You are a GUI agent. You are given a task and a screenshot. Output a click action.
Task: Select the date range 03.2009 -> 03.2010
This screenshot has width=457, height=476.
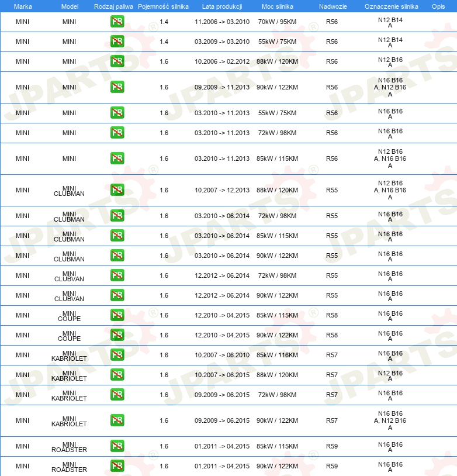[222, 42]
